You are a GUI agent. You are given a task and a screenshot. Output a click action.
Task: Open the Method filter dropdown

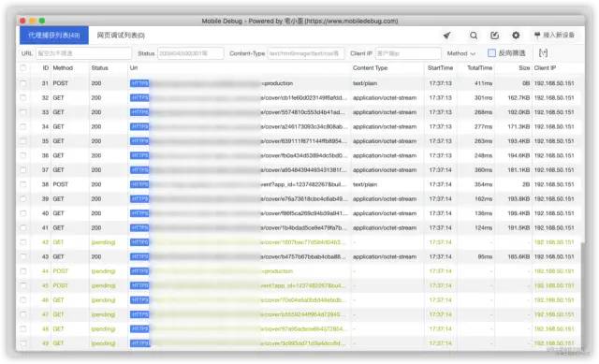click(461, 53)
